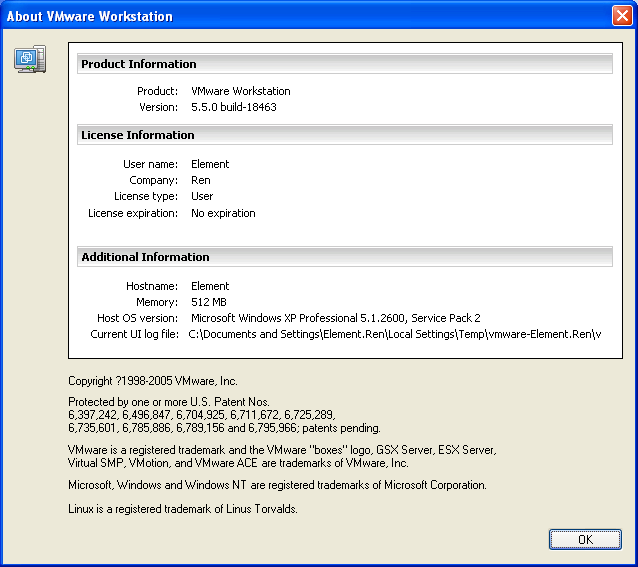638x567 pixels.
Task: Select the product value VMware Workstation
Action: (x=241, y=91)
